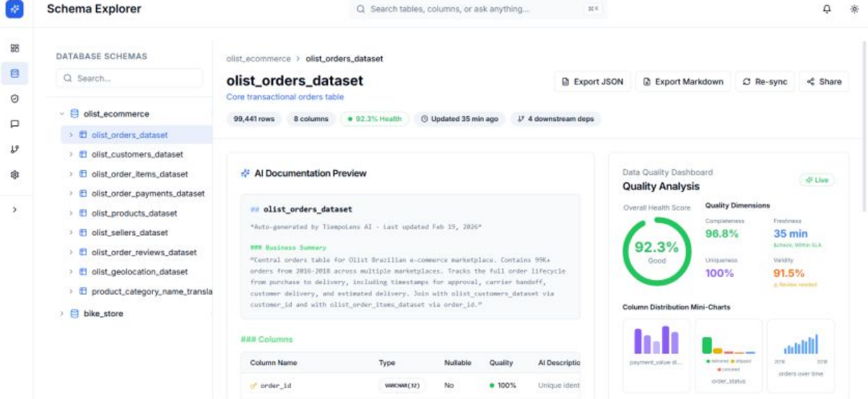Click the bike_store database icon
868x399 pixels.
point(74,314)
